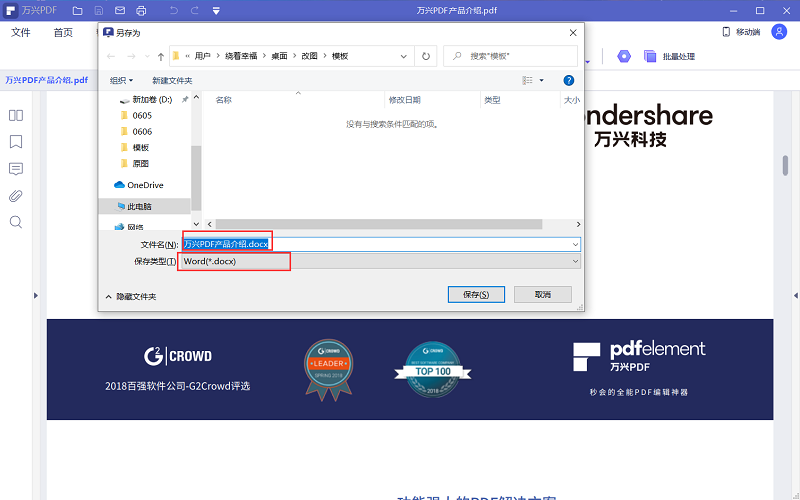The height and width of the screenshot is (500, 800).
Task: Click the save disk icon in title bar
Action: click(x=99, y=11)
